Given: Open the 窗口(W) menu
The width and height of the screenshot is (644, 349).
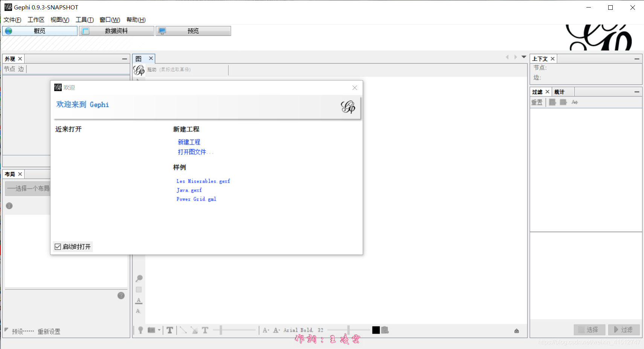Looking at the screenshot, I should pos(110,20).
